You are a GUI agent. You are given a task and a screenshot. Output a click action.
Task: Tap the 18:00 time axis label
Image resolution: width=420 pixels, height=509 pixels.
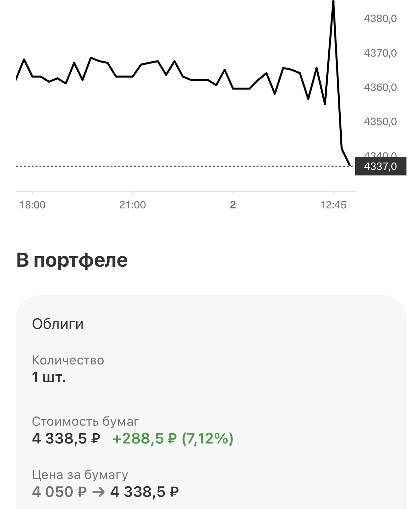tap(32, 205)
